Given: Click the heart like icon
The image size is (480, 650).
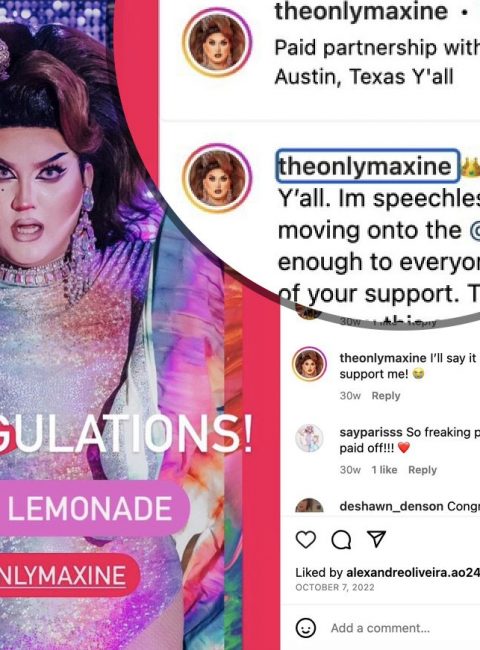Looking at the screenshot, I should point(306,539).
